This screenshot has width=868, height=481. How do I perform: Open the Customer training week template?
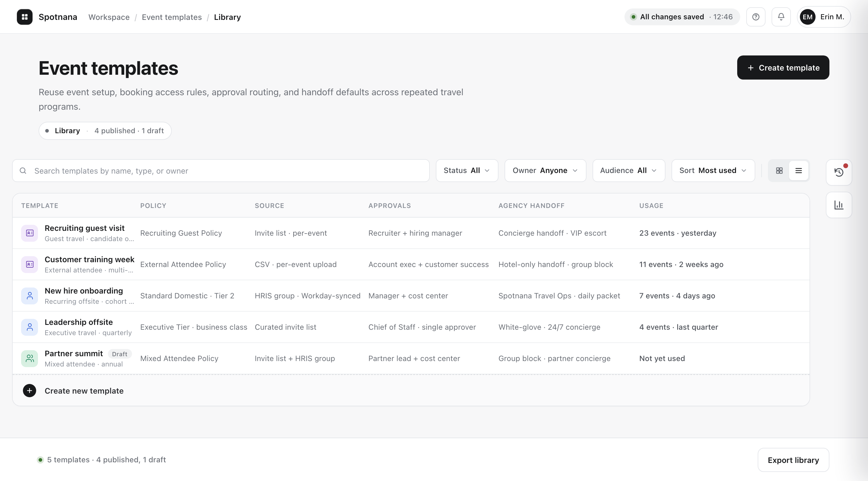(90, 260)
